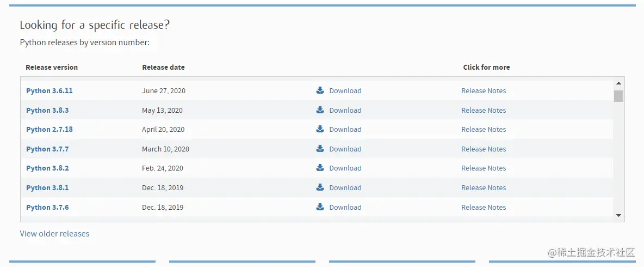Click the Click for more column header
Image resolution: width=644 pixels, height=267 pixels.
tap(486, 67)
